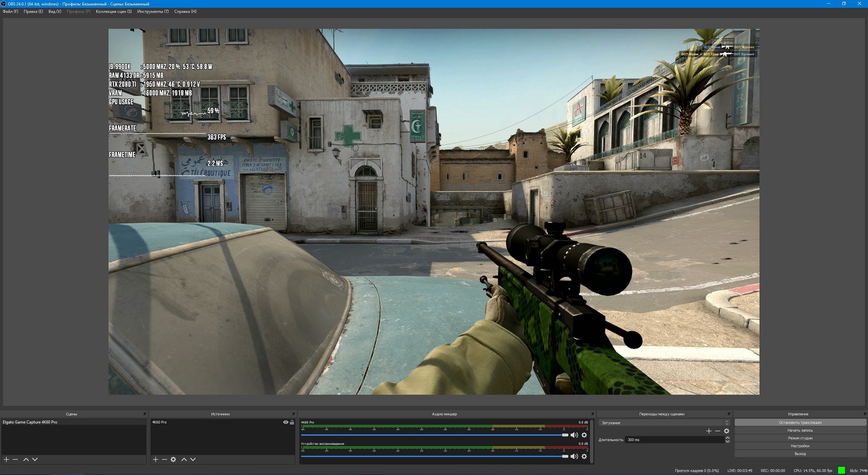
Task: Select the 4K60 Pro source row
Action: tap(222, 422)
